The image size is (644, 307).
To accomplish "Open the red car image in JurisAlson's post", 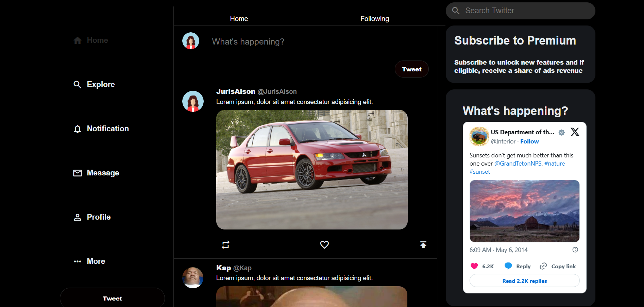I will (x=312, y=170).
